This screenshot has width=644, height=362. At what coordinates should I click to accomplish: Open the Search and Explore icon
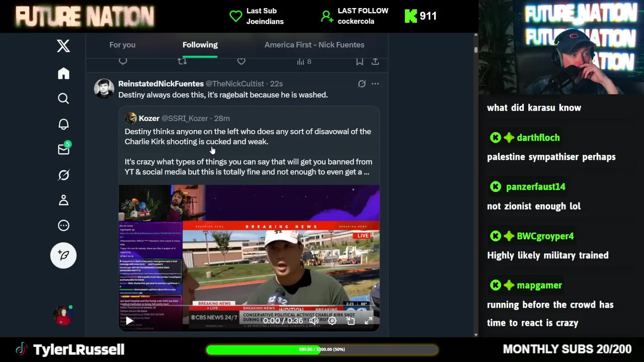click(x=63, y=99)
